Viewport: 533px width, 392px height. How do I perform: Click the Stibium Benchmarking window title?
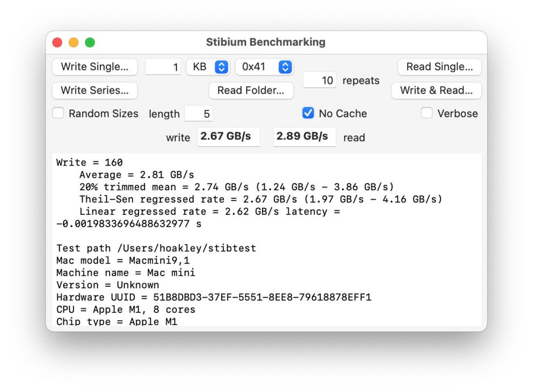[x=265, y=42]
